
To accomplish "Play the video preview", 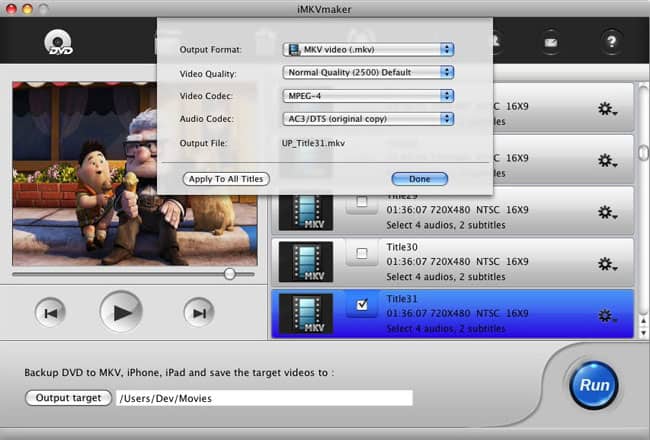I will coord(121,312).
